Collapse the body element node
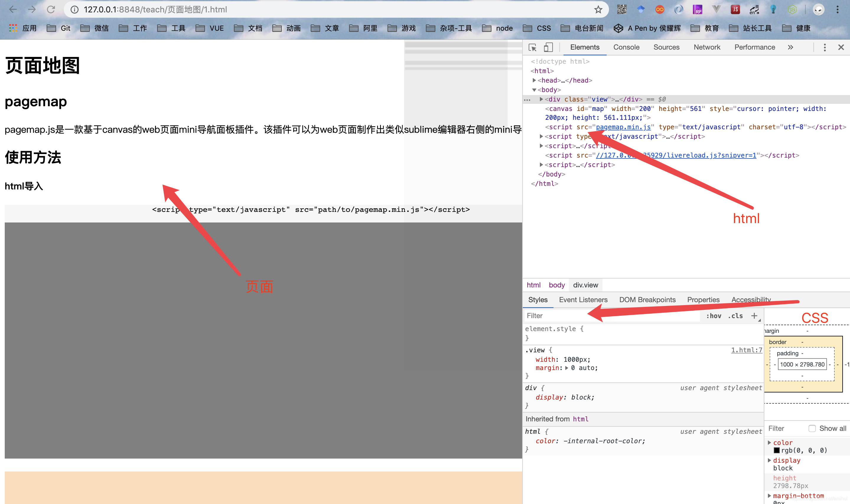The image size is (850, 504). coord(534,90)
